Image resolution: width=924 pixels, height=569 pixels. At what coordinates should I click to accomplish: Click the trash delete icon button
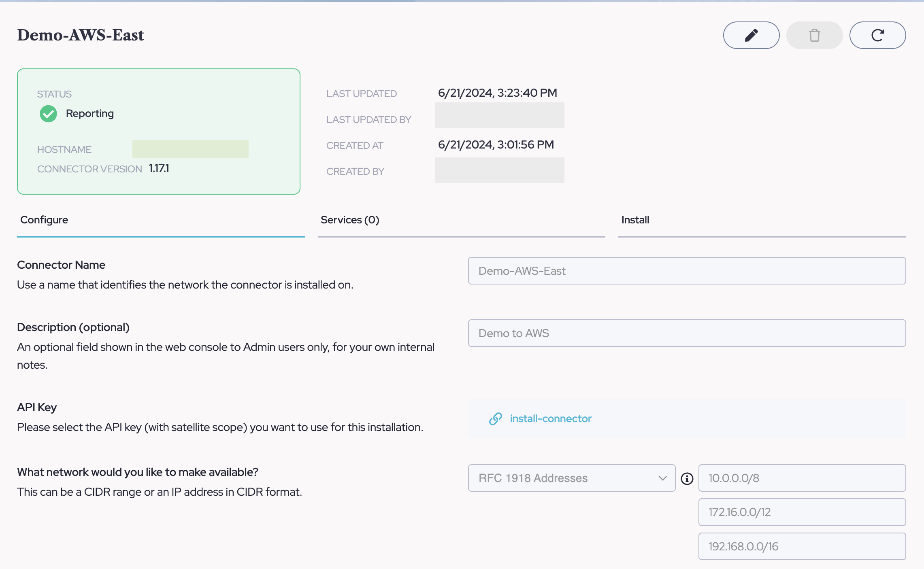click(x=814, y=35)
